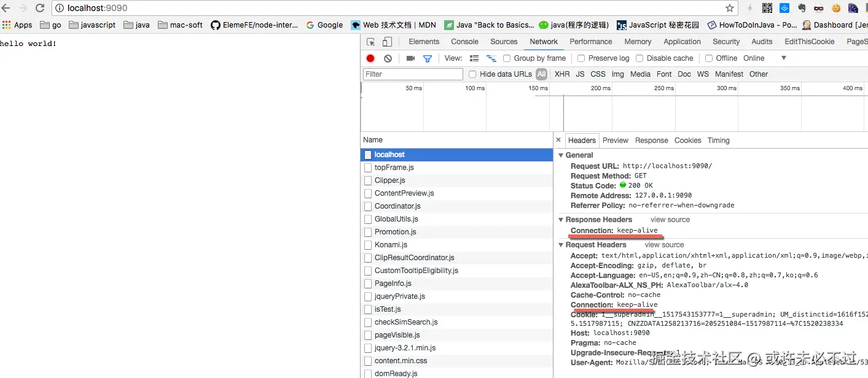The width and height of the screenshot is (868, 378).
Task: Select the All filter button
Action: click(x=541, y=74)
